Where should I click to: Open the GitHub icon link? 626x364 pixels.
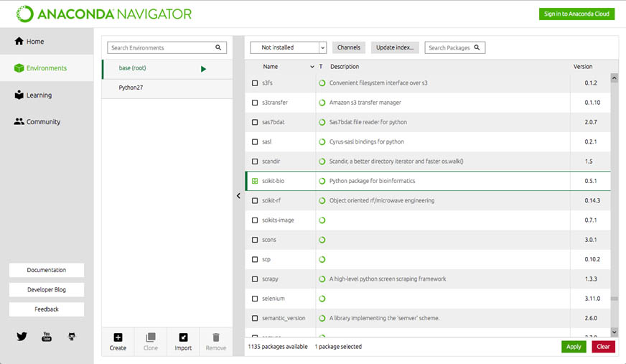point(72,337)
